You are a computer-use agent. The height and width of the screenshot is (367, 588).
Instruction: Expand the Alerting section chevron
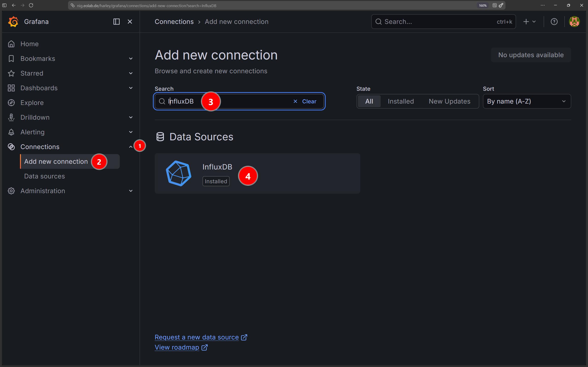[131, 132]
